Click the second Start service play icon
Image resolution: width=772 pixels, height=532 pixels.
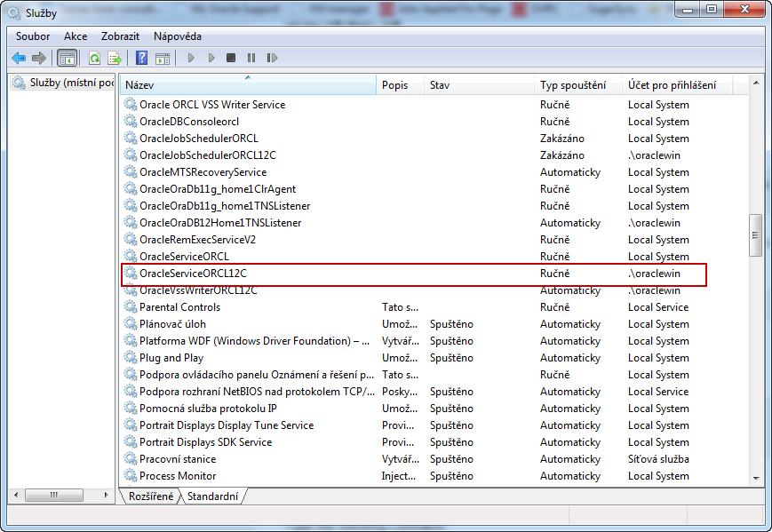pos(211,58)
